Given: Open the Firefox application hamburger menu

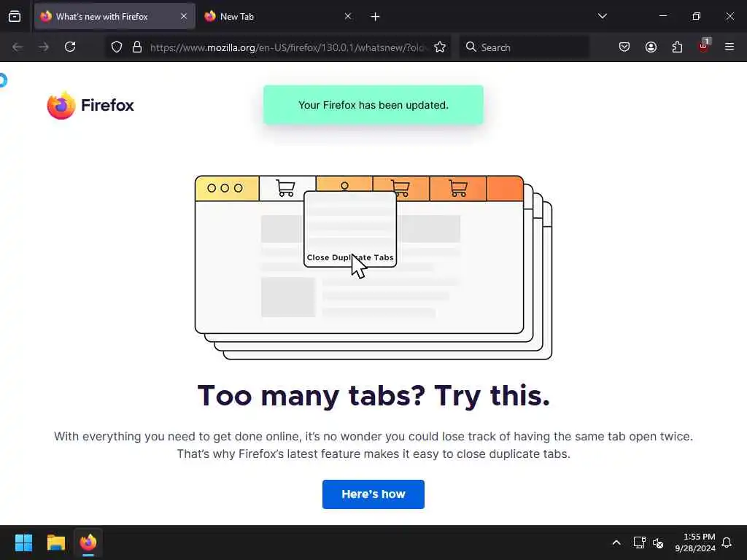Looking at the screenshot, I should coord(729,47).
